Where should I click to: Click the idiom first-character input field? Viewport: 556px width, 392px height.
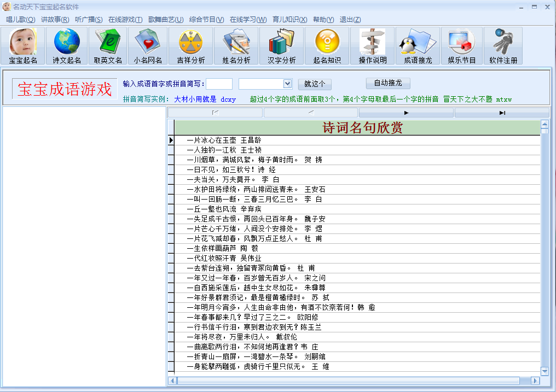[219, 84]
